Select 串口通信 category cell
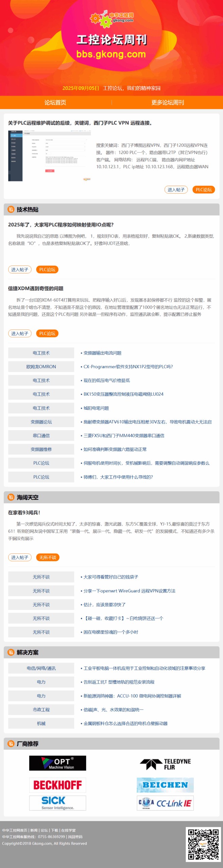This screenshot has height=868, width=223. (x=41, y=435)
